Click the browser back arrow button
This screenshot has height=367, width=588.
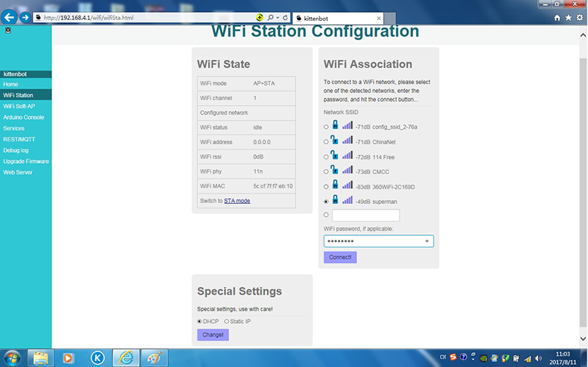[10, 16]
